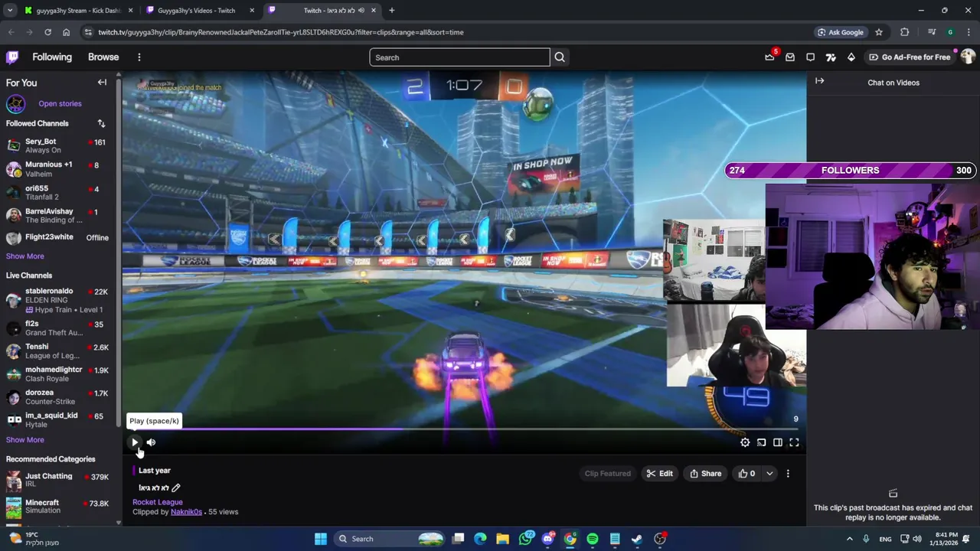Open stories link
The image size is (980, 551).
pos(60,103)
